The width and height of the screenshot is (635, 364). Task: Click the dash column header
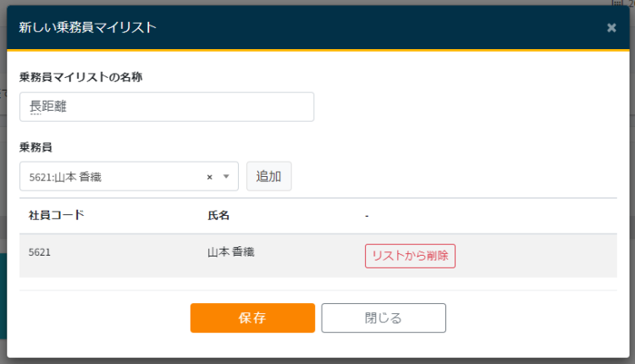pos(367,216)
